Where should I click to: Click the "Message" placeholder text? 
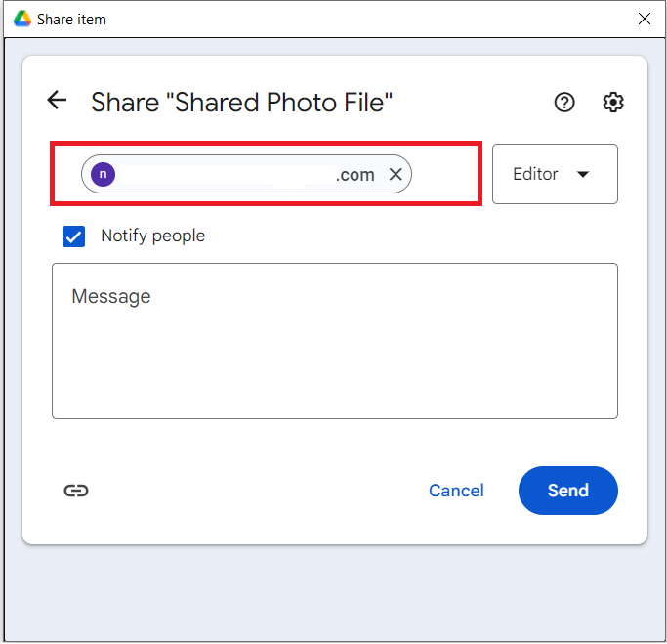[111, 296]
